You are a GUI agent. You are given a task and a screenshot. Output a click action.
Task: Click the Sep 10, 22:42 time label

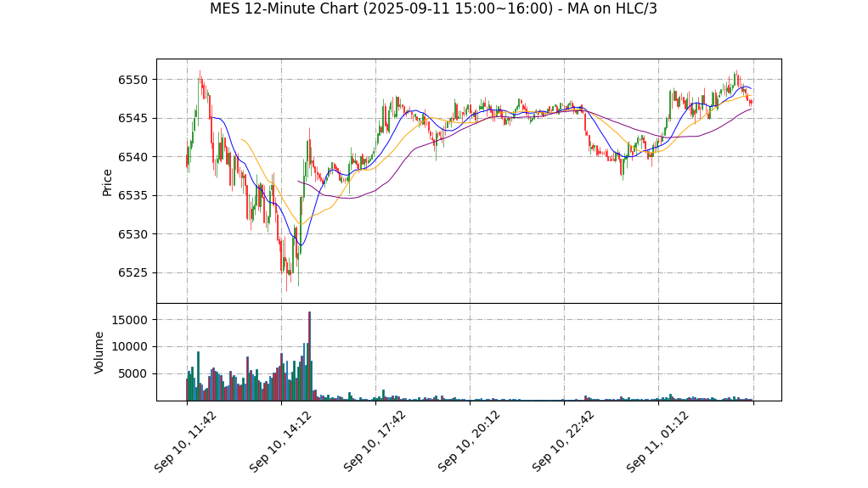coord(563,442)
